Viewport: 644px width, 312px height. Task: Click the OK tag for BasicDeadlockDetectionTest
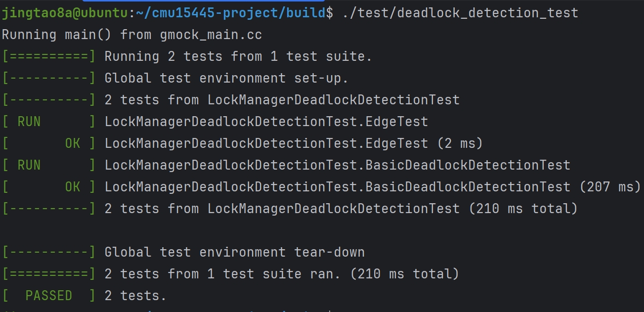pyautogui.click(x=73, y=187)
